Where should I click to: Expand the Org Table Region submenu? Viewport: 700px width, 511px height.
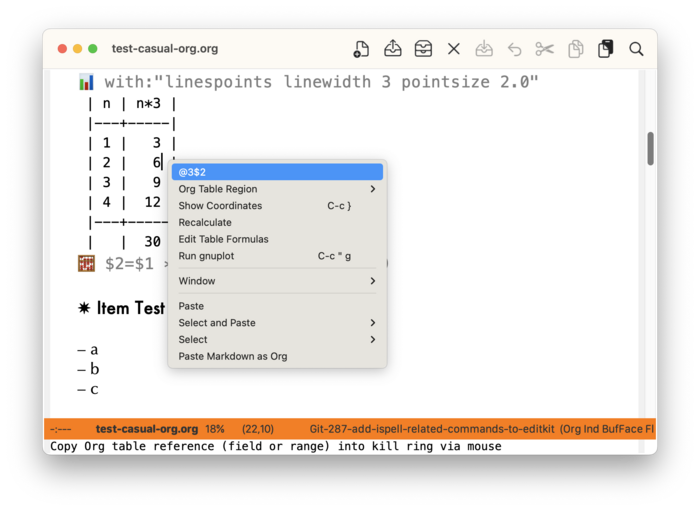tap(277, 189)
